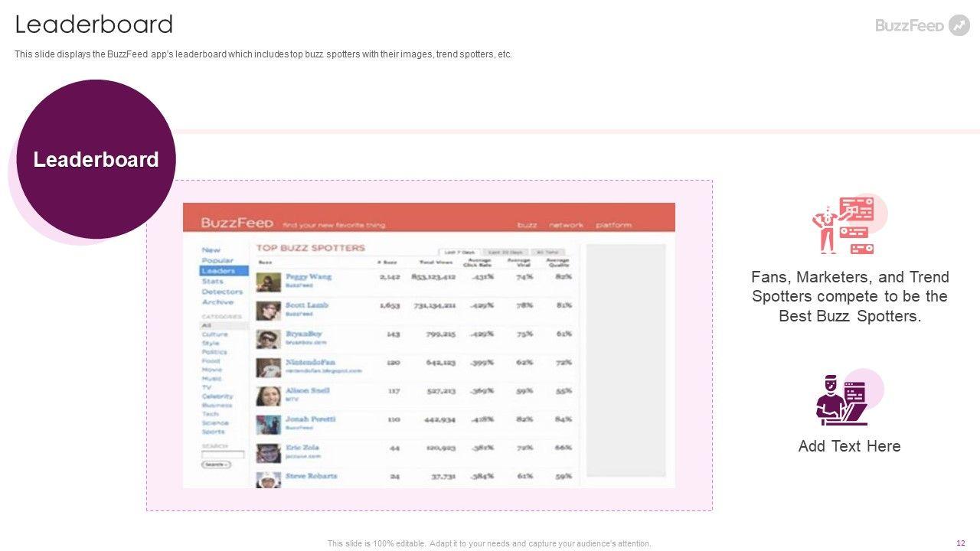
Task: Switch to the All Time tab
Action: point(547,252)
